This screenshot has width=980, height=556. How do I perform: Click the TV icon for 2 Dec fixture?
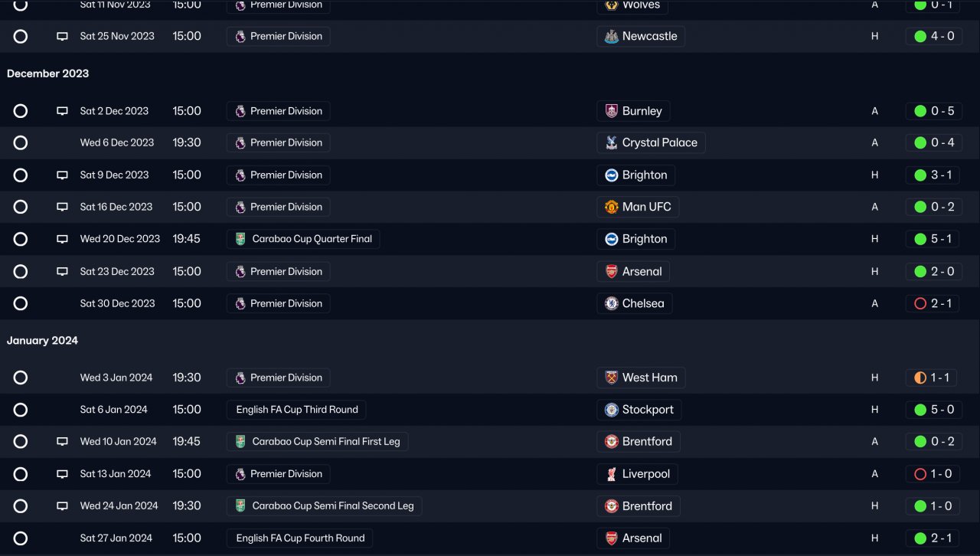63,111
